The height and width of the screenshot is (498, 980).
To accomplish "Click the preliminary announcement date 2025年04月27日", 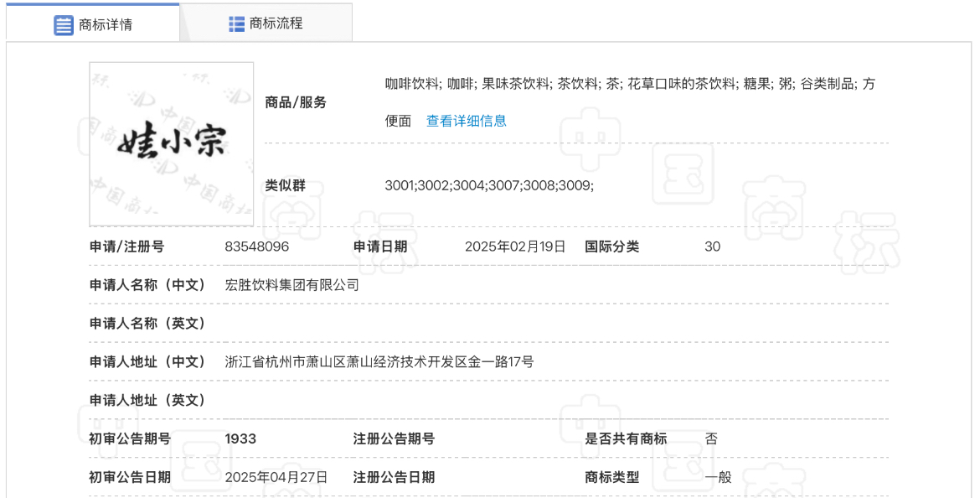I will pos(276,477).
